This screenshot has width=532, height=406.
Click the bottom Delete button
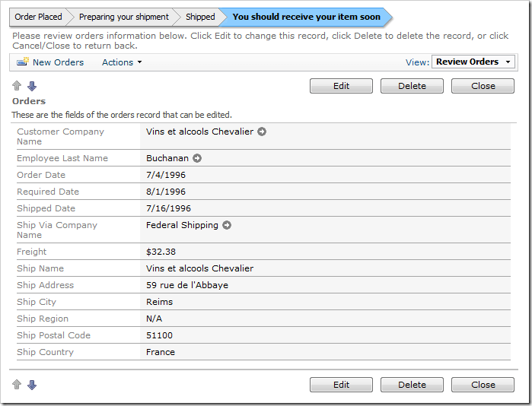pos(412,385)
